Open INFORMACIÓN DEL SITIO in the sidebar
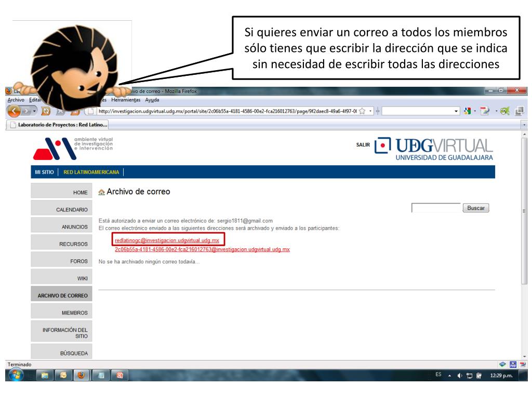This screenshot has width=532, height=399. tap(61, 332)
